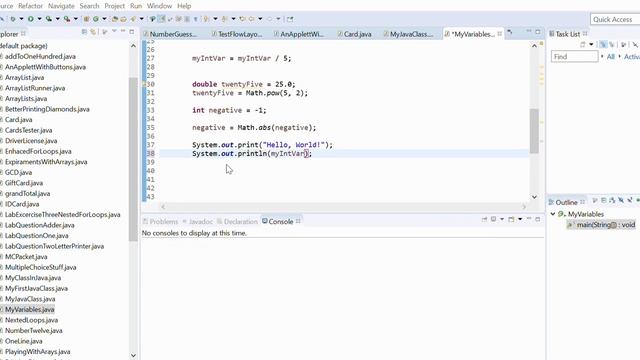This screenshot has width=640, height=360.
Task: Select ArrayListRunner.java in Package Explorer
Action: 35,88
